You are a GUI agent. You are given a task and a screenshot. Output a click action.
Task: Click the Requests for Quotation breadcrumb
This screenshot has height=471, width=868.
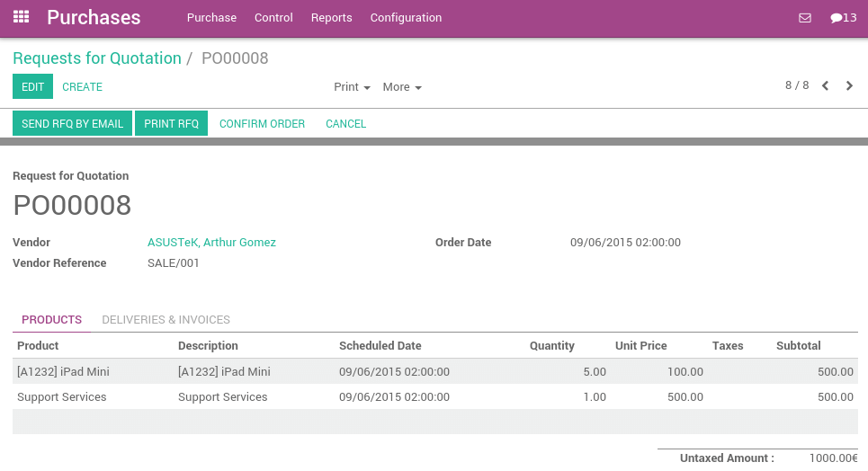click(x=97, y=58)
